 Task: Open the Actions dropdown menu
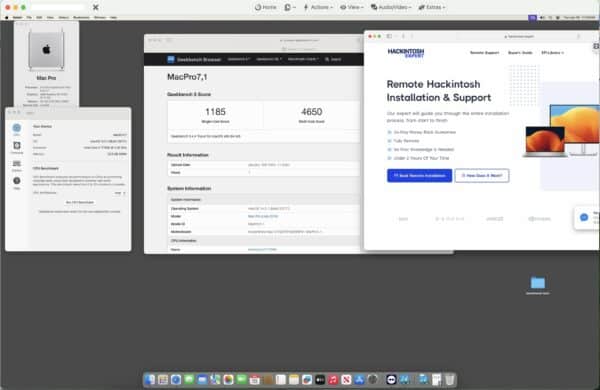click(x=318, y=7)
